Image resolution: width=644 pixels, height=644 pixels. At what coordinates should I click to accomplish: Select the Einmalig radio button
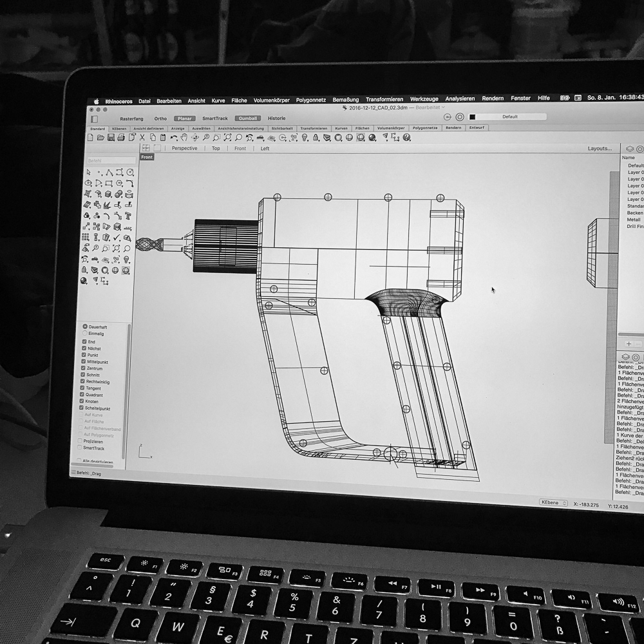(x=85, y=334)
